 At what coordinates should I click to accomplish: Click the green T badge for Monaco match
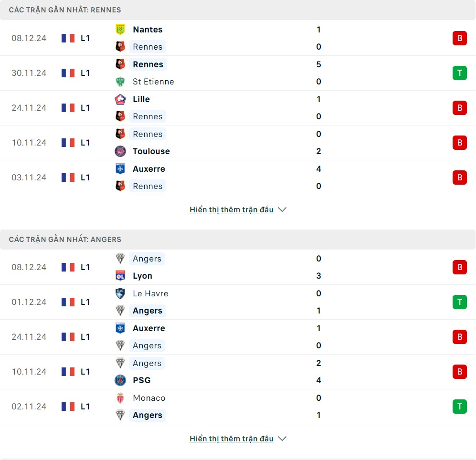click(x=459, y=407)
